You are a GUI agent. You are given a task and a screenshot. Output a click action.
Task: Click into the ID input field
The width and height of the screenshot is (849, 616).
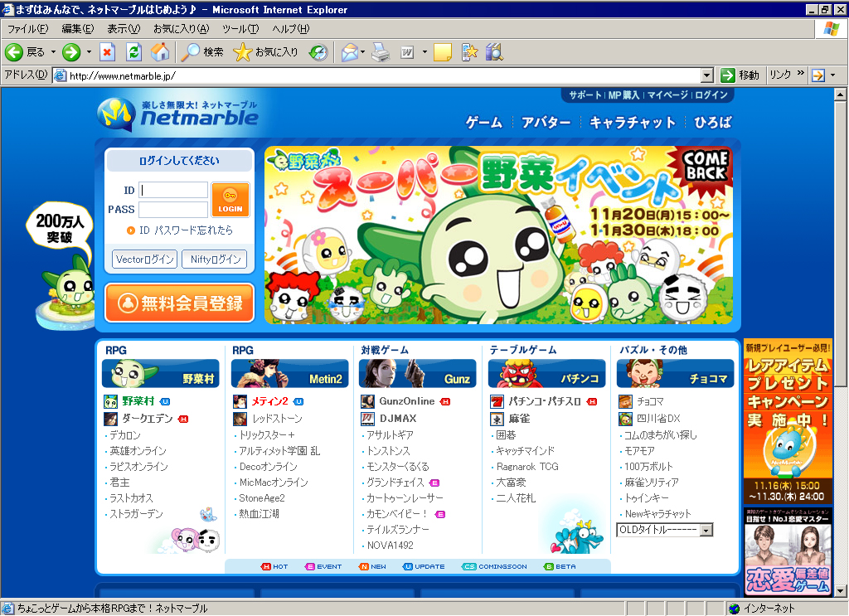173,190
